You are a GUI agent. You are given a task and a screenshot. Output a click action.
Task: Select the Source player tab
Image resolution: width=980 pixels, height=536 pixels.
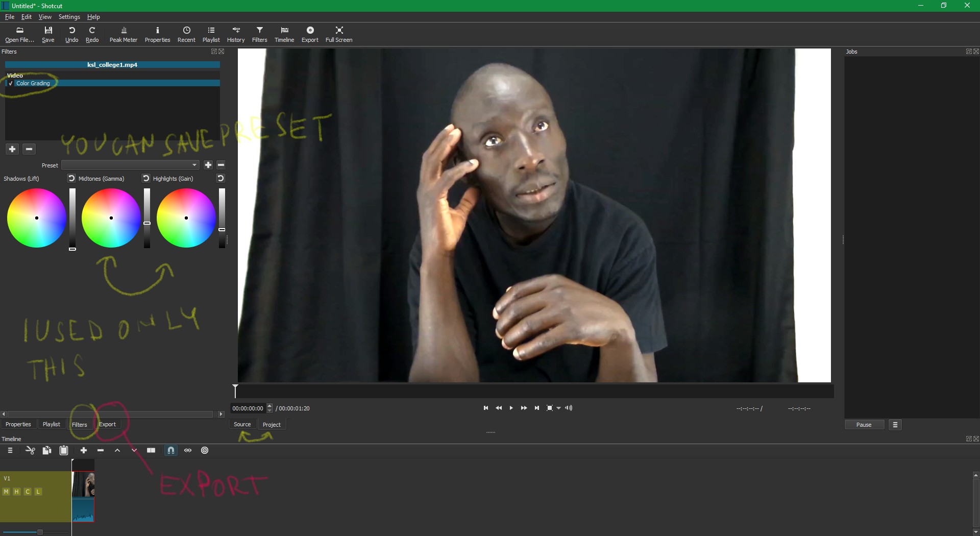coord(242,424)
